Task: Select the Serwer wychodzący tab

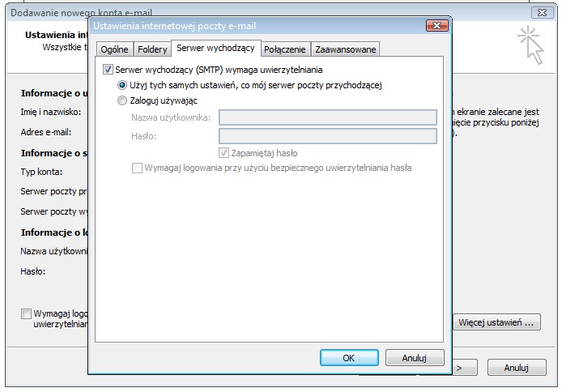Action: (x=215, y=49)
